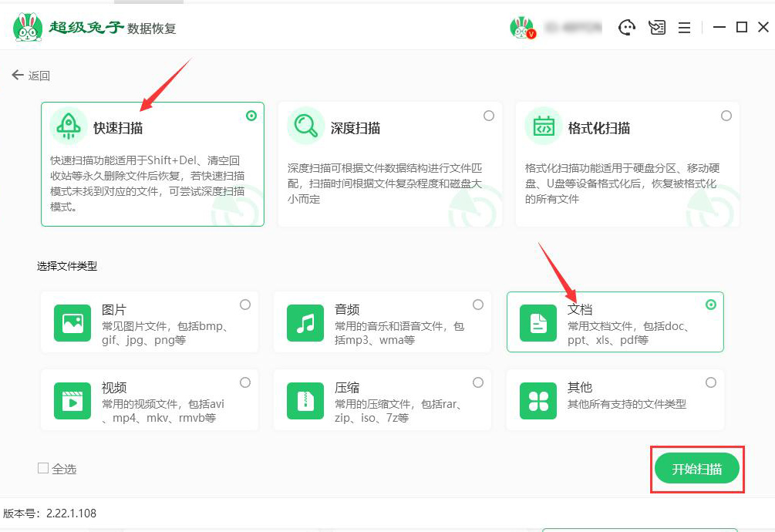Click the green Pictures (图片) image icon

(x=71, y=324)
